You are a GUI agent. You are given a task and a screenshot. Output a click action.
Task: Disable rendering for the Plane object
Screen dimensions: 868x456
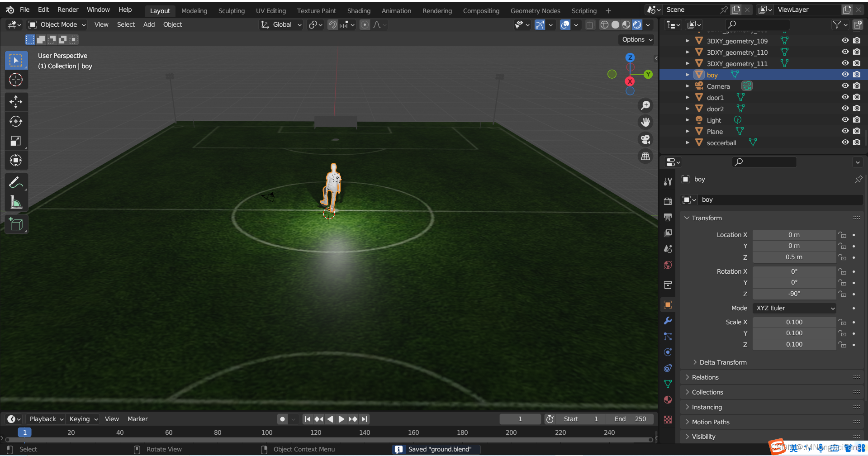[x=857, y=131]
